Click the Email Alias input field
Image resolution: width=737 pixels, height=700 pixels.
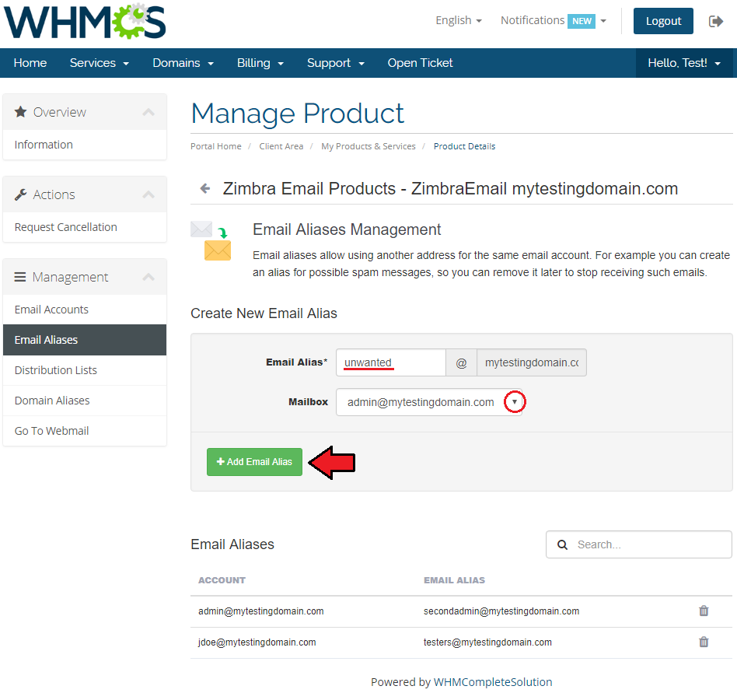[x=390, y=362]
